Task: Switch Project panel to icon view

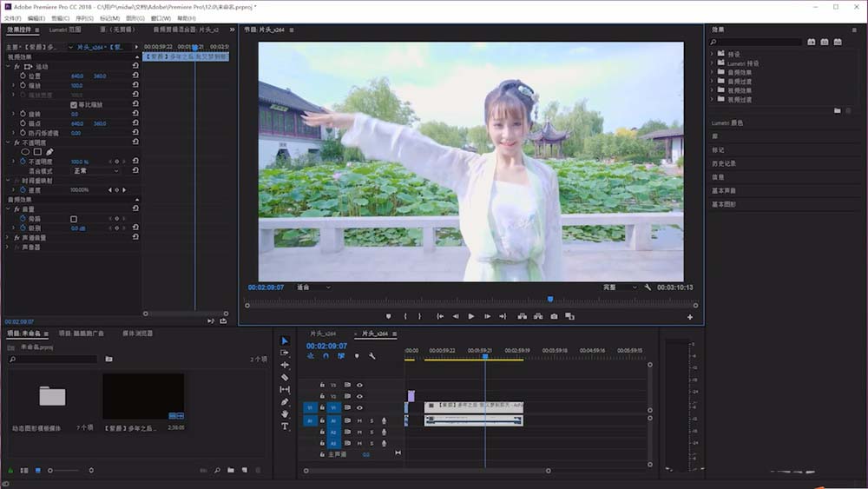Action: point(37,470)
